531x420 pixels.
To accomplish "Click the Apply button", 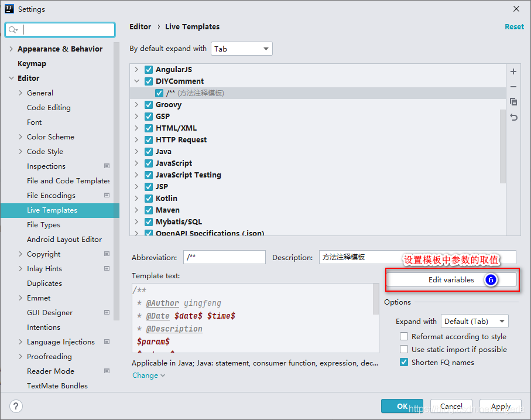I will point(501,406).
